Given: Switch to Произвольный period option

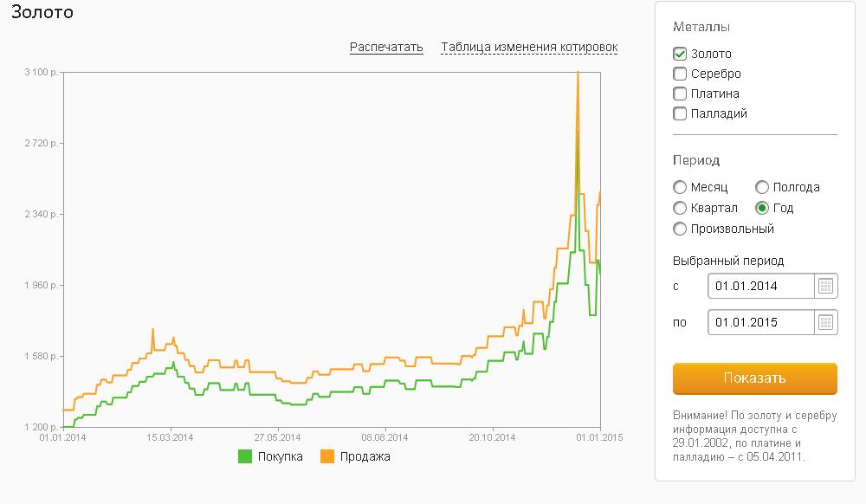Looking at the screenshot, I should (x=680, y=229).
